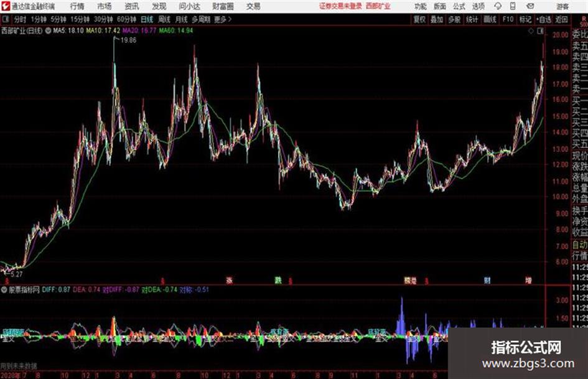The width and height of the screenshot is (588, 379).
Task: Expand the main chart indicator dropdown next to 西部矿业(日线)
Action: click(x=48, y=30)
